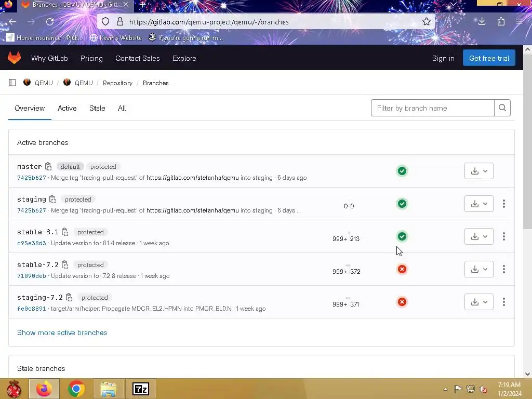
Task: Switch to the Active branches tab
Action: tap(67, 108)
